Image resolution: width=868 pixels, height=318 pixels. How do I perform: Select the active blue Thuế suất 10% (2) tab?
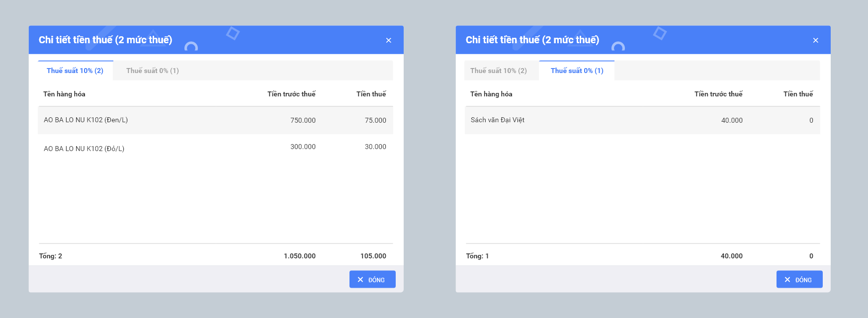coord(75,71)
